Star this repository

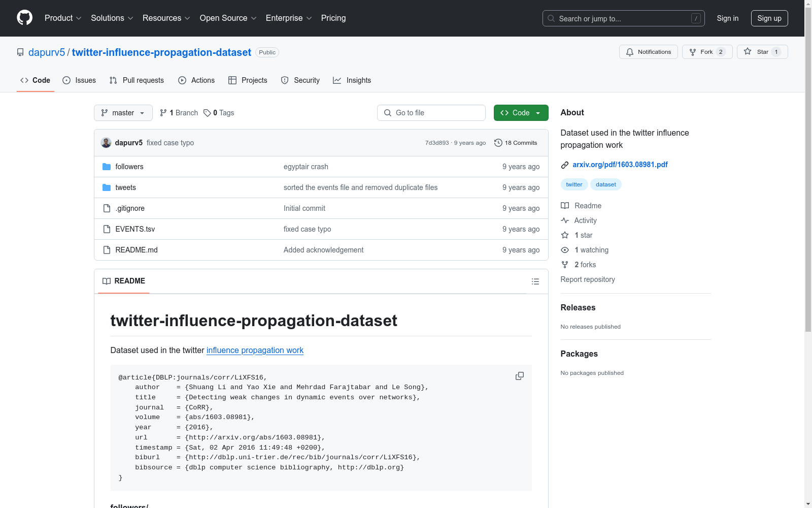pyautogui.click(x=762, y=52)
